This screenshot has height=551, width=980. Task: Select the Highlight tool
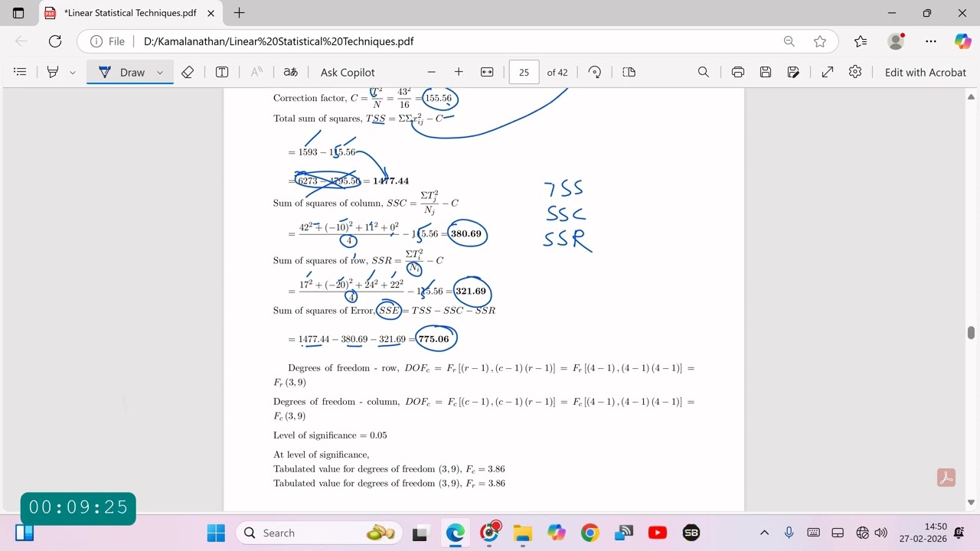point(53,72)
